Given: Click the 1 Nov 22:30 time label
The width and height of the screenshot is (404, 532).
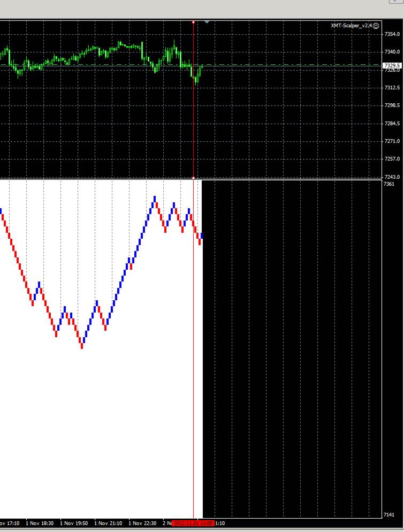Looking at the screenshot, I should (x=142, y=523).
